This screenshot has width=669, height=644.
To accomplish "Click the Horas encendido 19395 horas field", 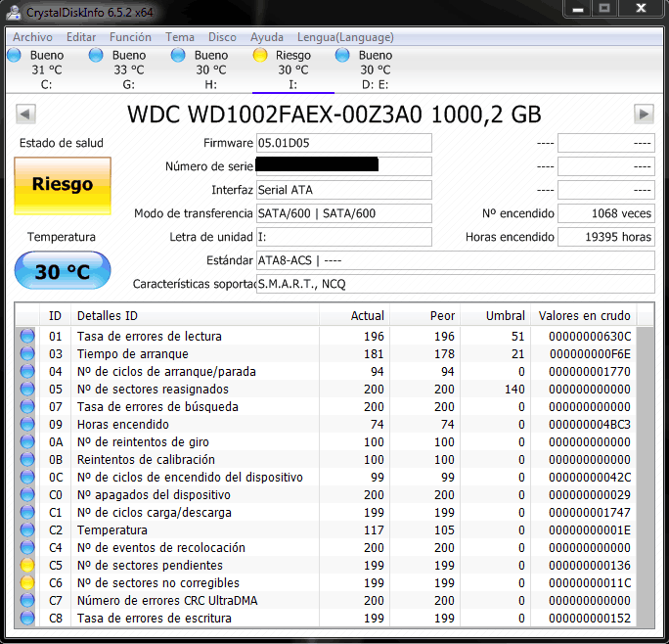I will 605,237.
